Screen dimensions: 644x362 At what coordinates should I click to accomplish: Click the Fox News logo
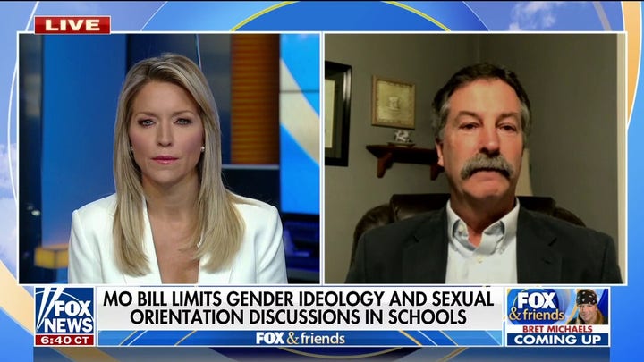point(64,311)
